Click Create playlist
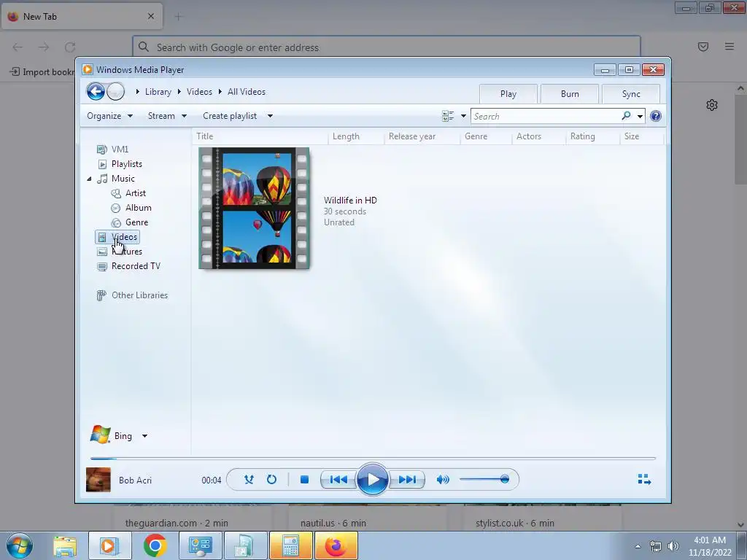This screenshot has width=747, height=560. tap(230, 116)
